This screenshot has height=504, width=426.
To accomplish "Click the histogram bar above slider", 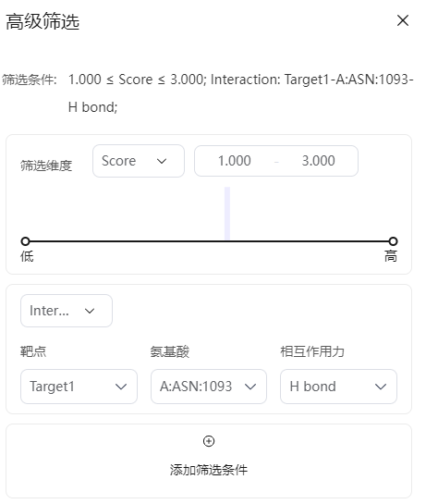I will click(227, 213).
